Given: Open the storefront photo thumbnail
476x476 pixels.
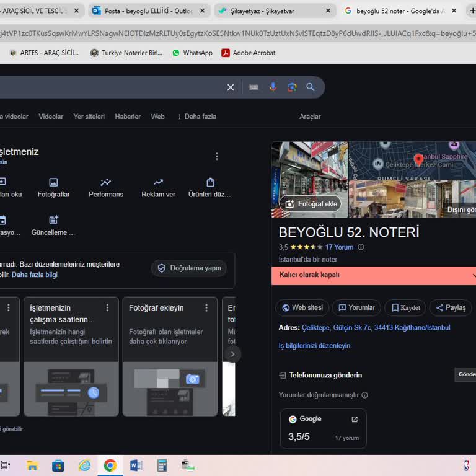Looking at the screenshot, I should 310,180.
